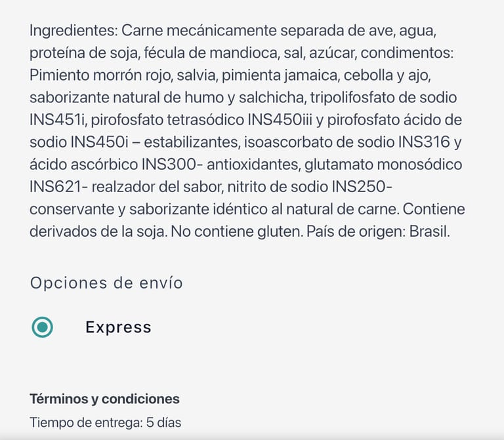Select the Express shipping radio button
Image resolution: width=504 pixels, height=440 pixels.
tap(43, 327)
